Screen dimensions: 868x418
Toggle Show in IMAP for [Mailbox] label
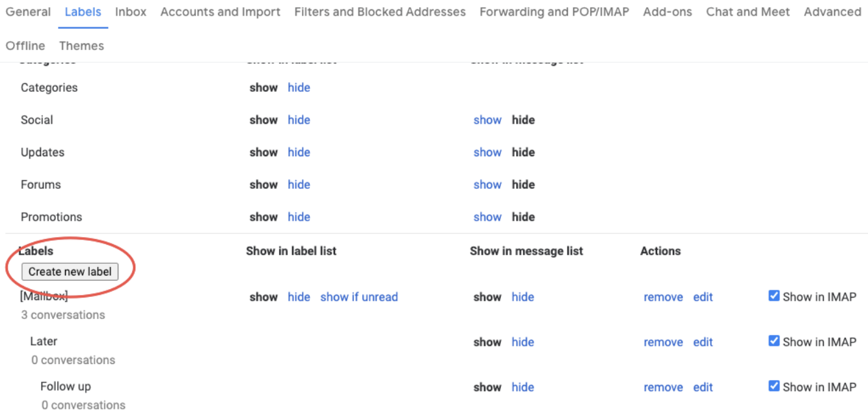(x=774, y=296)
